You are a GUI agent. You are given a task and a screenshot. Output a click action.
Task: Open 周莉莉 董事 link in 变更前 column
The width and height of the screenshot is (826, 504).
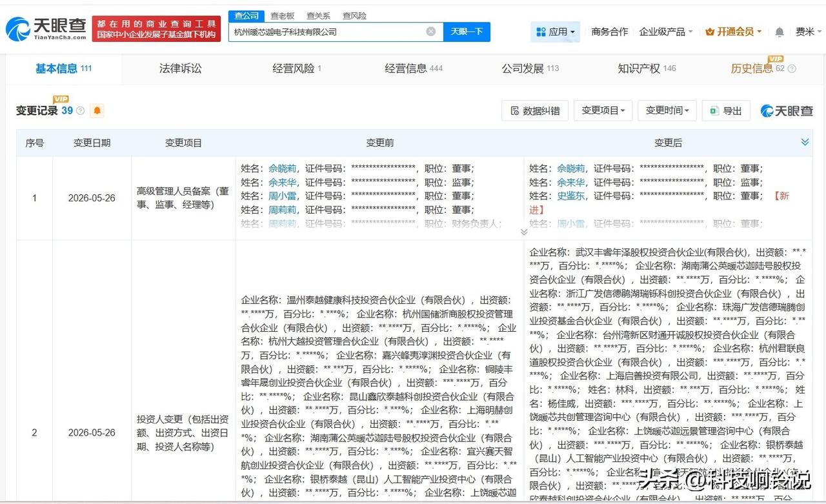283,210
